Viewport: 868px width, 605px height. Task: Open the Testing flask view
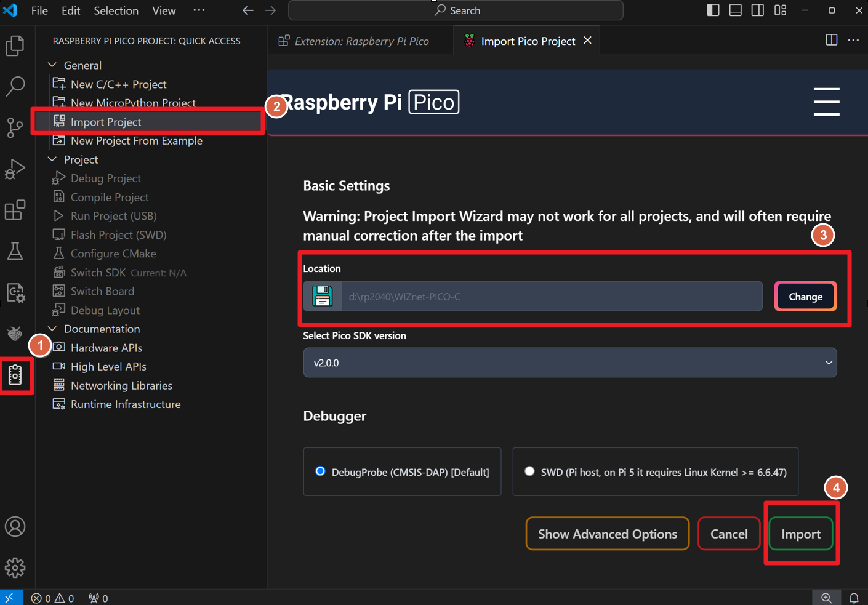point(15,251)
